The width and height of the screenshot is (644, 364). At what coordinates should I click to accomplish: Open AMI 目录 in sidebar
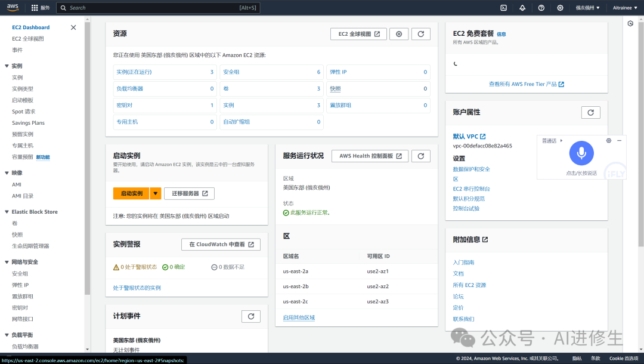(x=23, y=196)
